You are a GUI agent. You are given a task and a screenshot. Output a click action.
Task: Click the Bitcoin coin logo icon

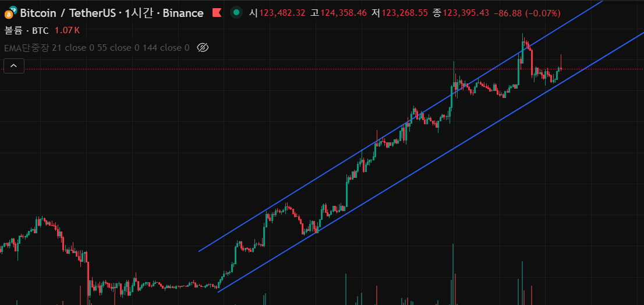coord(10,12)
